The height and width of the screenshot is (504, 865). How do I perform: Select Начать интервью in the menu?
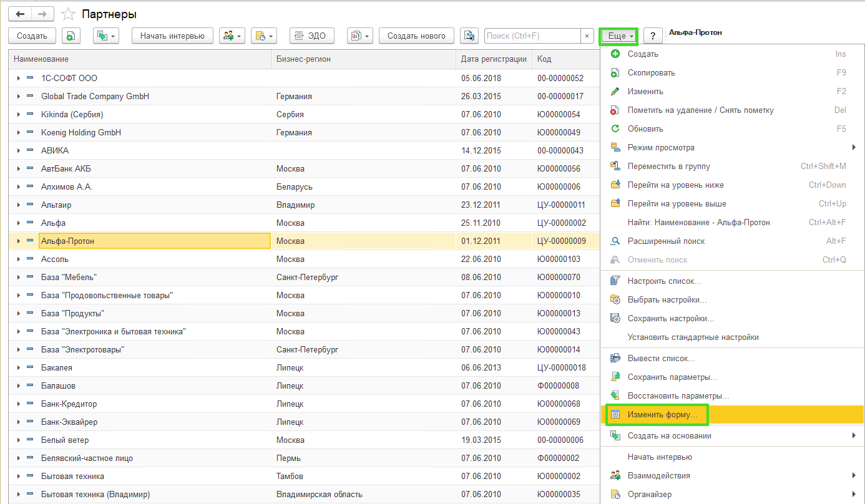tap(731, 457)
